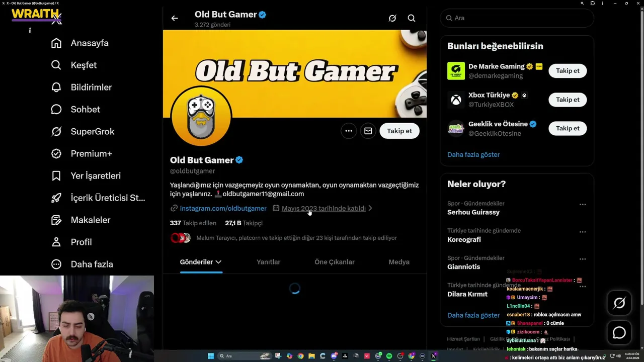
Task: Open 337 Takip edilen list
Action: [x=193, y=223]
